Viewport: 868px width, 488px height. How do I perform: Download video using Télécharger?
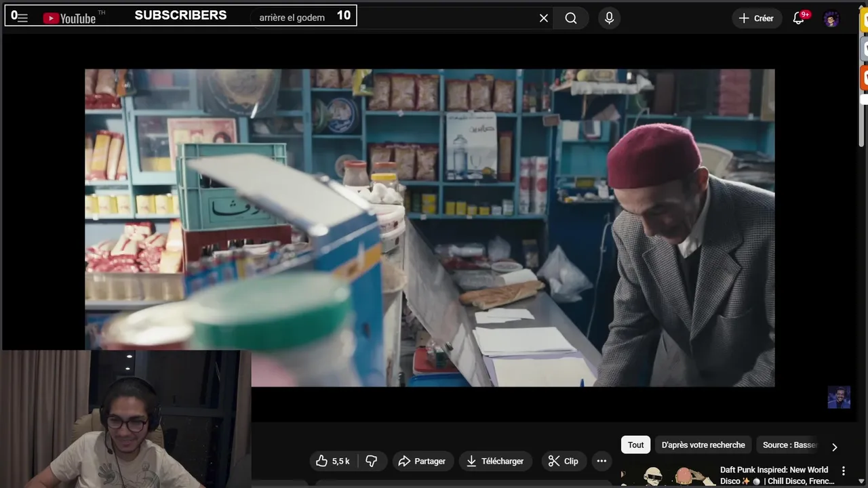tap(495, 461)
